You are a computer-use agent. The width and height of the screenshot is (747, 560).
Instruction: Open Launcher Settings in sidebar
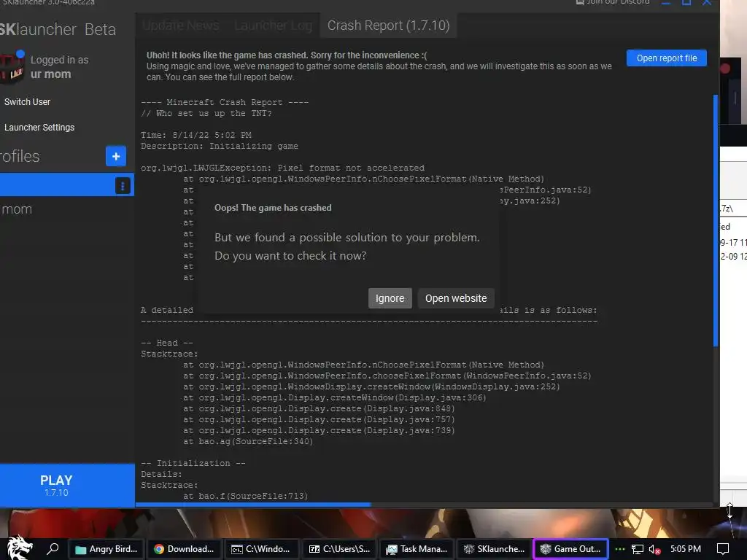(39, 128)
